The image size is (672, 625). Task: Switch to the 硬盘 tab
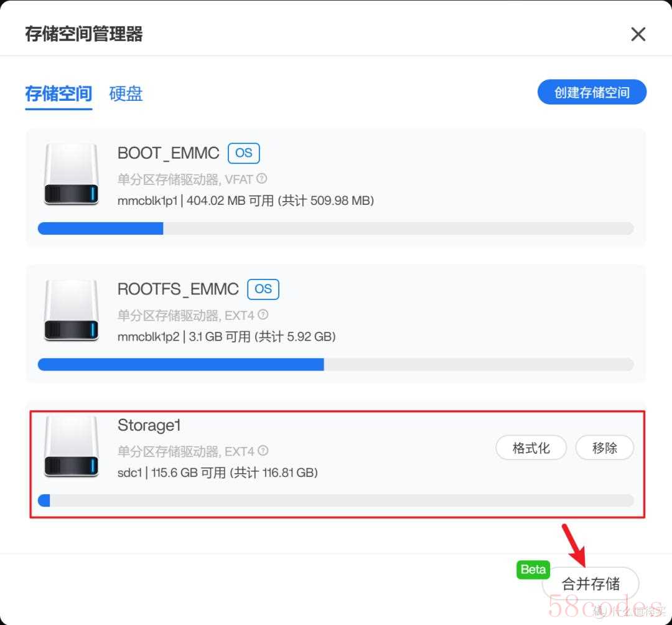click(x=126, y=93)
